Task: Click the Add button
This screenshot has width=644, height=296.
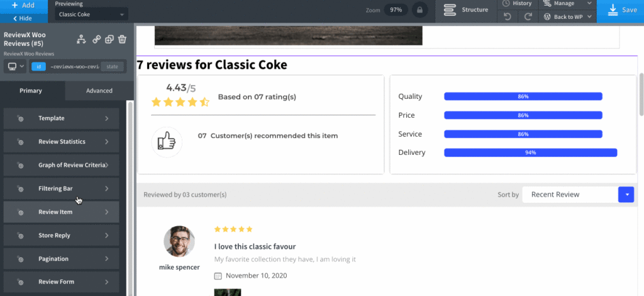Action: point(23,5)
